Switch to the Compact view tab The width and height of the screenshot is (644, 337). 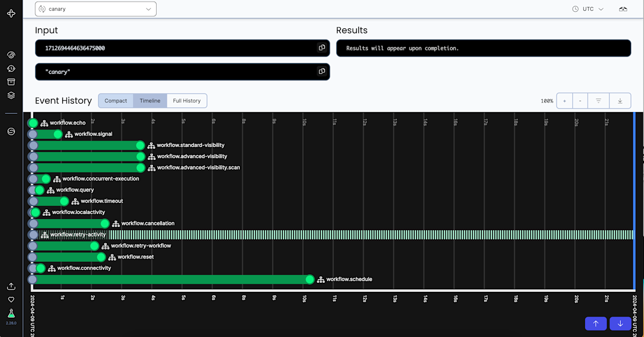[116, 101]
